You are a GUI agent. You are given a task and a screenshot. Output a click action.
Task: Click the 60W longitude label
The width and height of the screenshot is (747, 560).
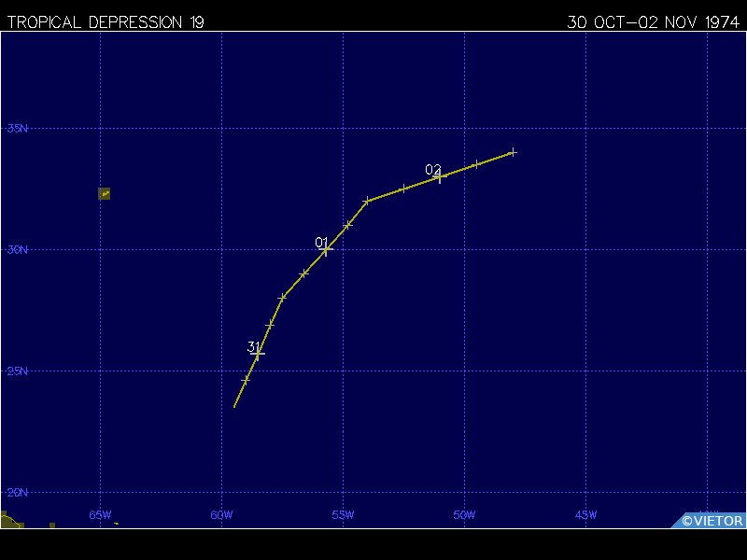[x=221, y=515]
